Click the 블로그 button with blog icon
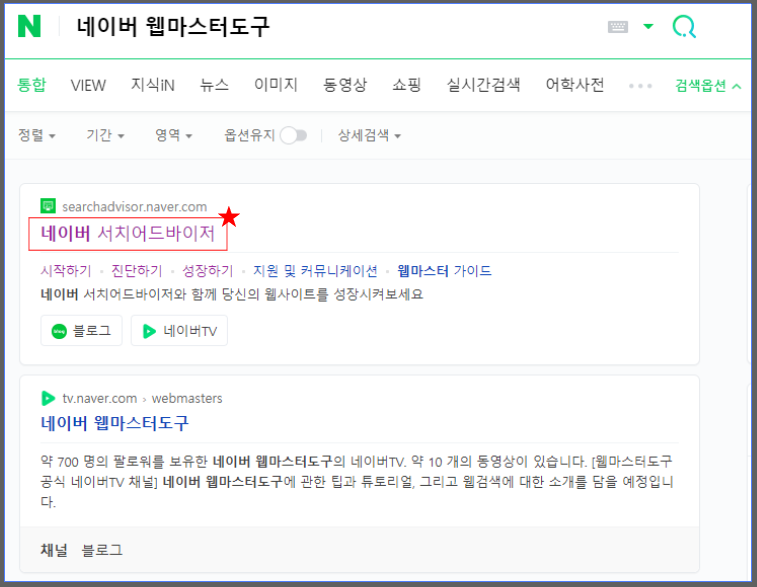The height and width of the screenshot is (587, 757). click(81, 331)
